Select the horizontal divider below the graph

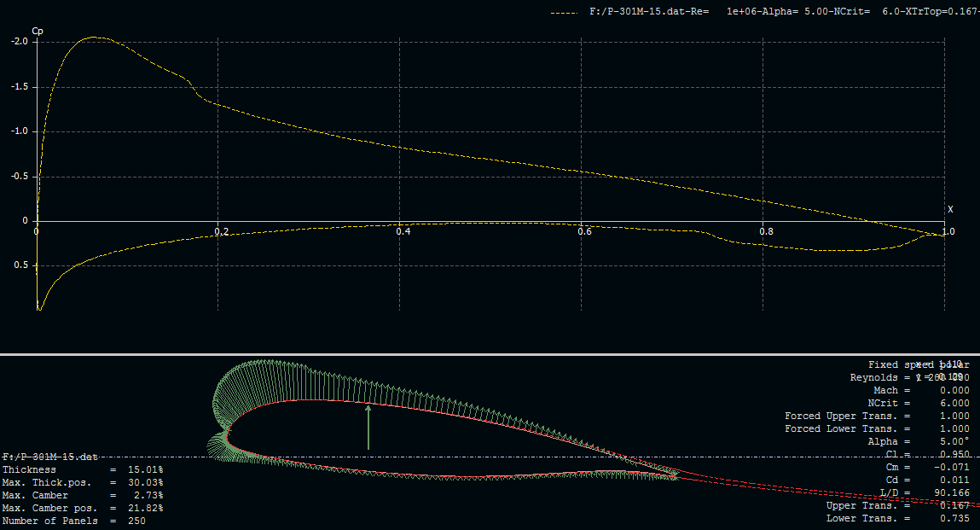(490, 354)
